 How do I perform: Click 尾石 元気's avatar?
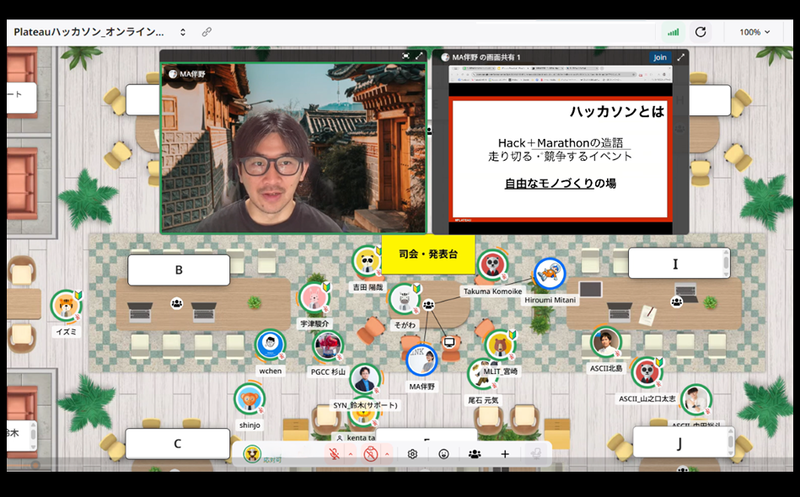coord(482,376)
